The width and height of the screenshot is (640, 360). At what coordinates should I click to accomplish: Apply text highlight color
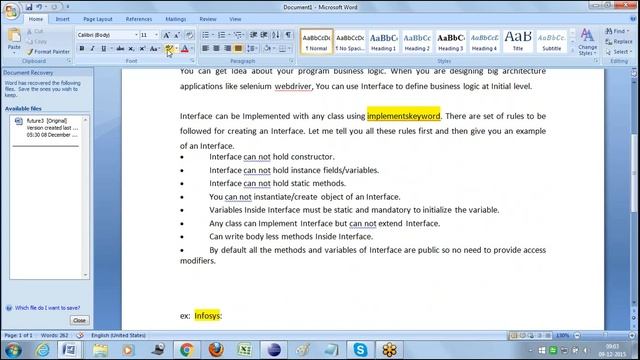pos(169,49)
